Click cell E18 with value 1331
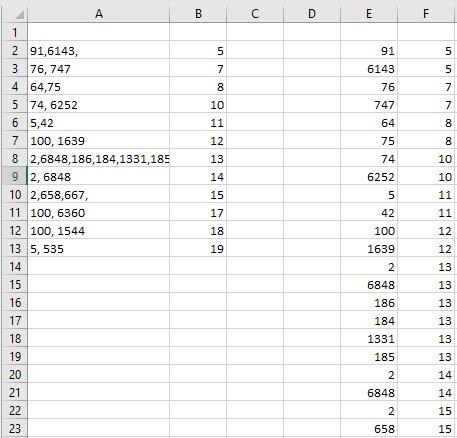The width and height of the screenshot is (457, 438). 369,339
